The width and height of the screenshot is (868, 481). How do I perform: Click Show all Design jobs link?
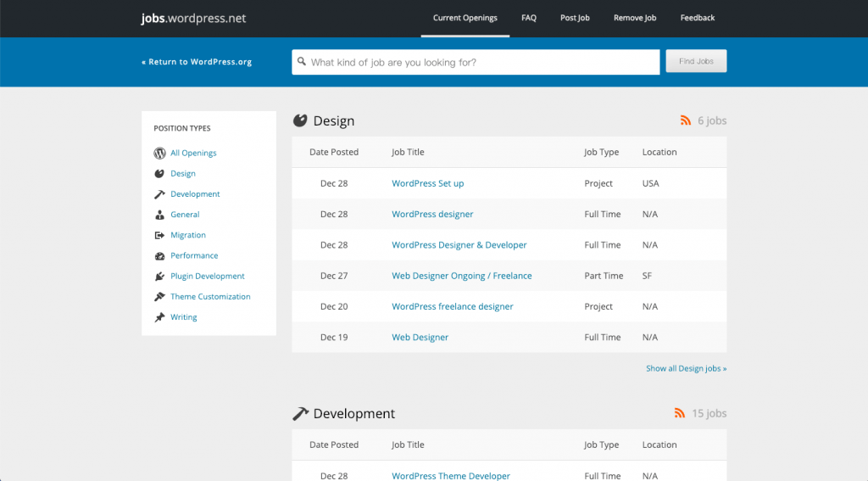point(686,368)
